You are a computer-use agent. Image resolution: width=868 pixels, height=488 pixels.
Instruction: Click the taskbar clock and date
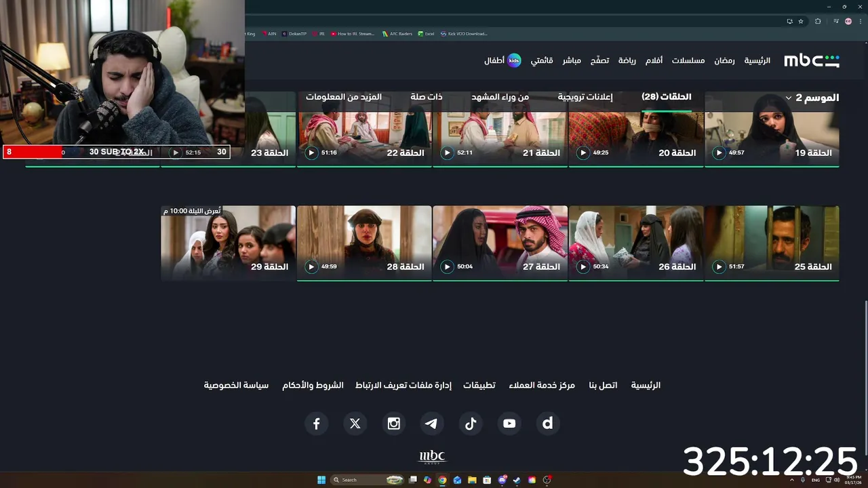[853, 480]
